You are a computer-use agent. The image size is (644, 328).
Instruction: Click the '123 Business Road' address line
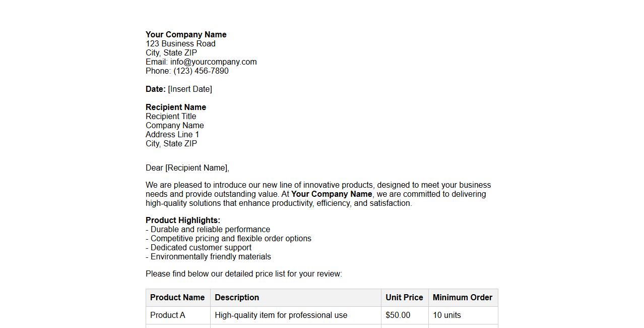pyautogui.click(x=180, y=43)
